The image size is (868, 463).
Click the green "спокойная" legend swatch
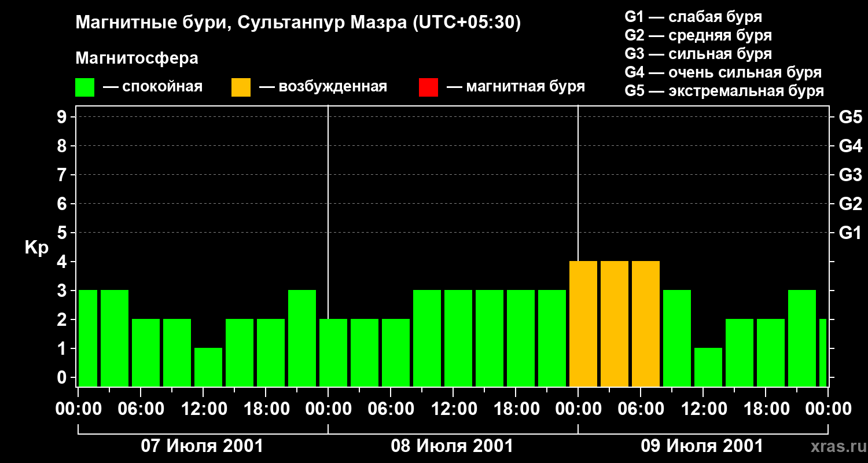85,87
